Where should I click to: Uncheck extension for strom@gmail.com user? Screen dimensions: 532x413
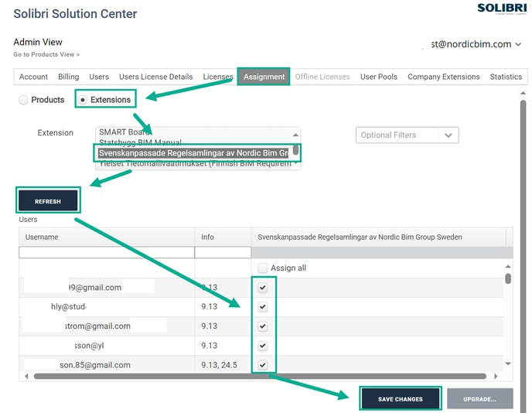click(262, 326)
